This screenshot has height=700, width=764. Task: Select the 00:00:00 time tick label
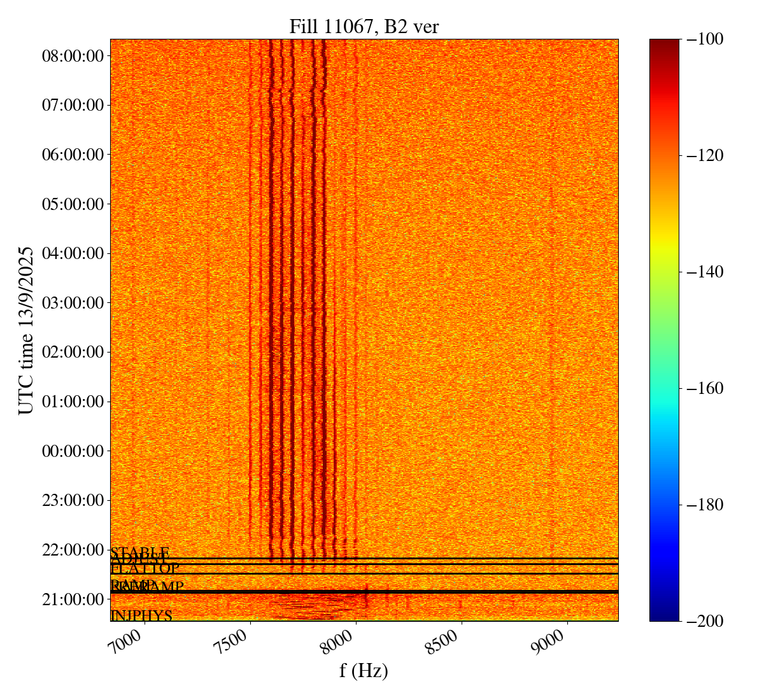(x=73, y=451)
